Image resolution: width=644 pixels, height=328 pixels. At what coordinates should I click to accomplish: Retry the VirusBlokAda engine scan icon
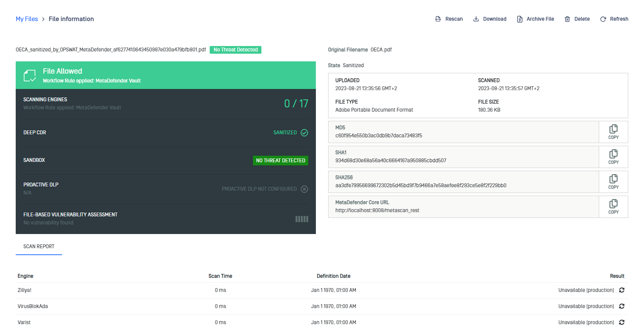[622, 307]
